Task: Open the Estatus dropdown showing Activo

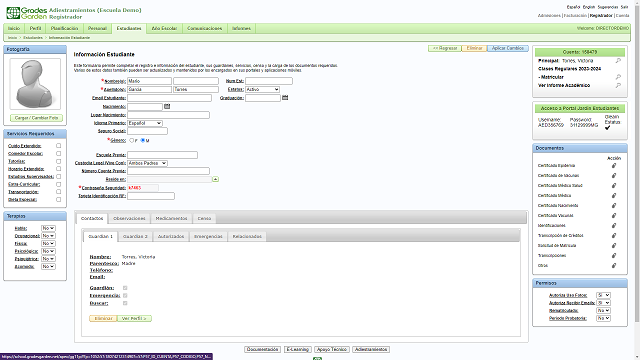Action: click(x=262, y=89)
